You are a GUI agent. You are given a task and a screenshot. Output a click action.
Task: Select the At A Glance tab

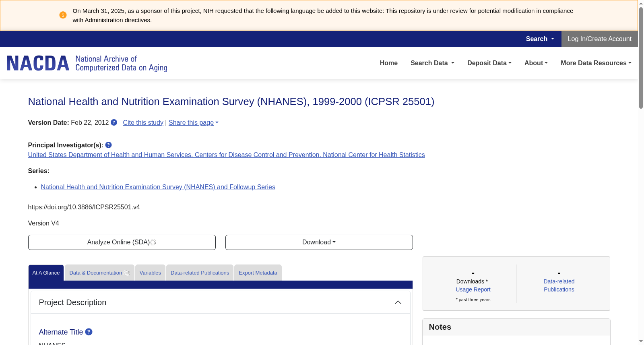46,273
